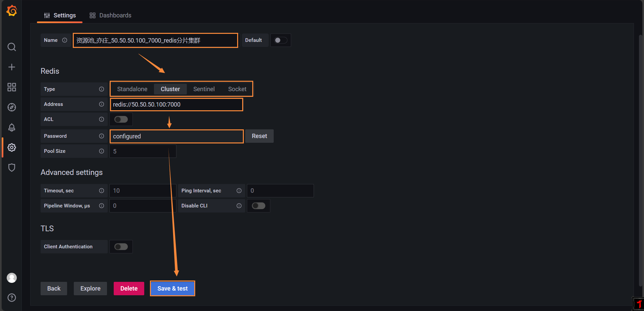Open the Explore compass icon in sidebar
This screenshot has width=644, height=311.
pyautogui.click(x=12, y=107)
